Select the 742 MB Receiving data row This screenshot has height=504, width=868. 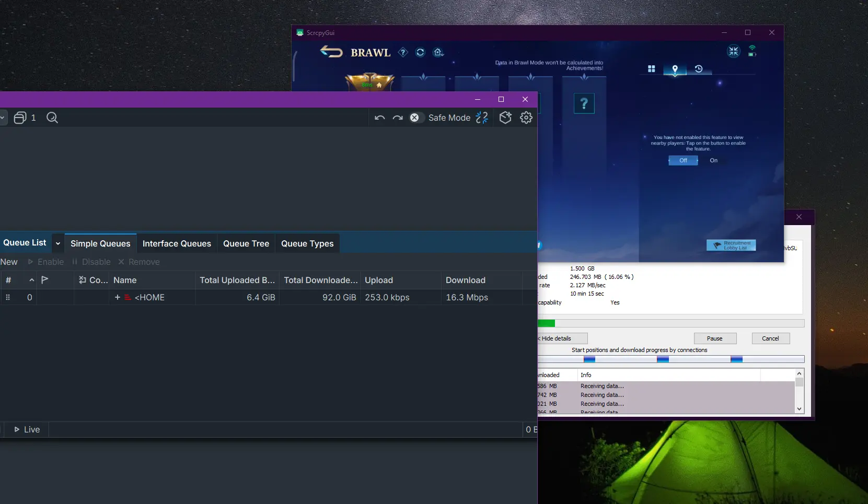[x=666, y=395]
